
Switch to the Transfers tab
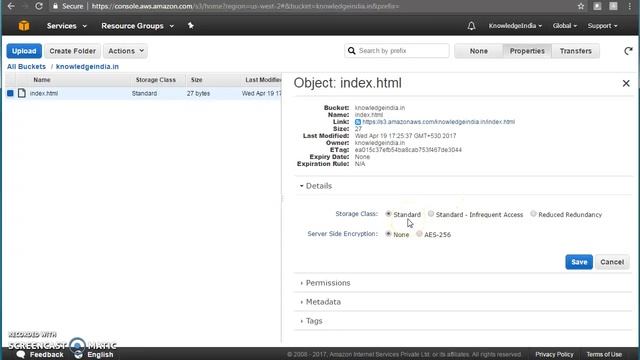click(x=576, y=51)
